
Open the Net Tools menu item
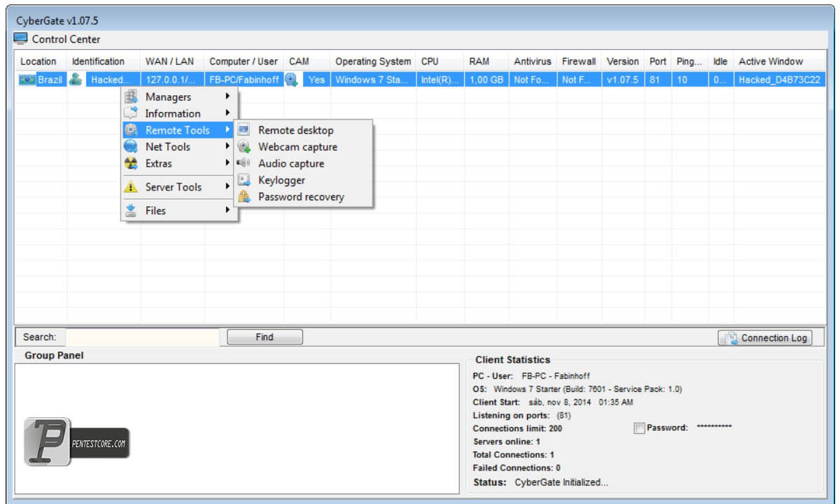178,146
